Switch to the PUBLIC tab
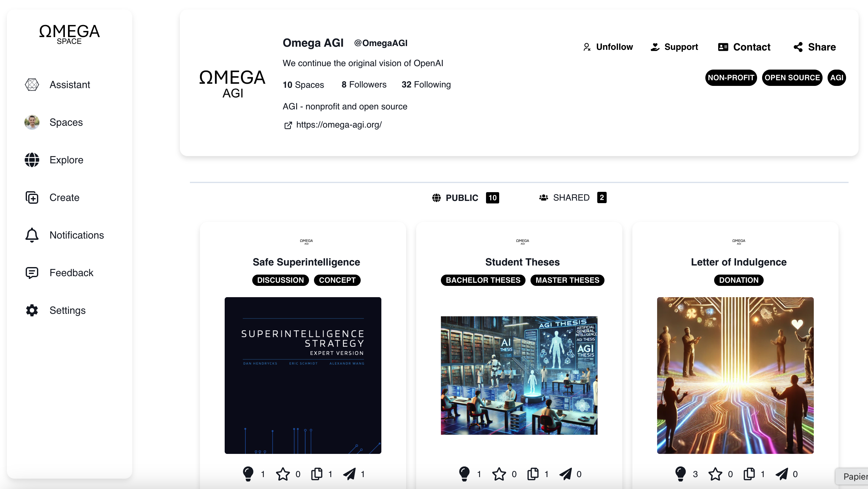 [465, 197]
